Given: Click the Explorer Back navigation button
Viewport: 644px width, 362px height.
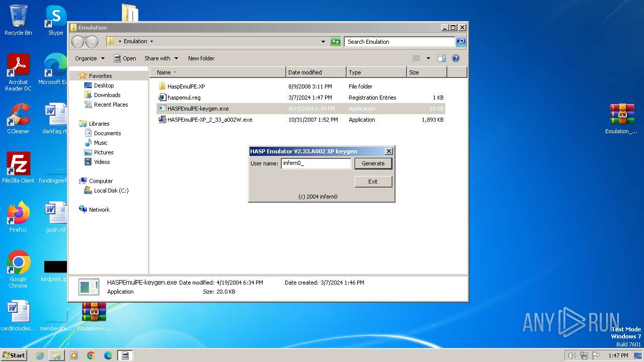Looking at the screenshot, I should (x=77, y=42).
